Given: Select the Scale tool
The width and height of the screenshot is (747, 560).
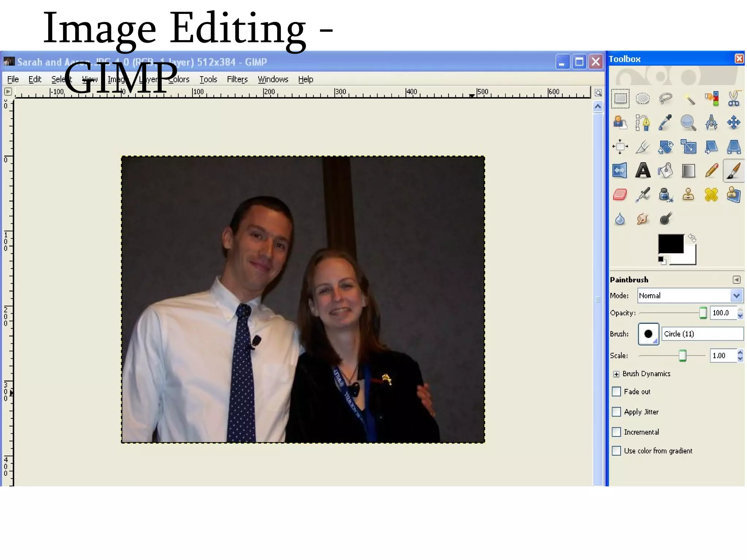Looking at the screenshot, I should click(689, 147).
